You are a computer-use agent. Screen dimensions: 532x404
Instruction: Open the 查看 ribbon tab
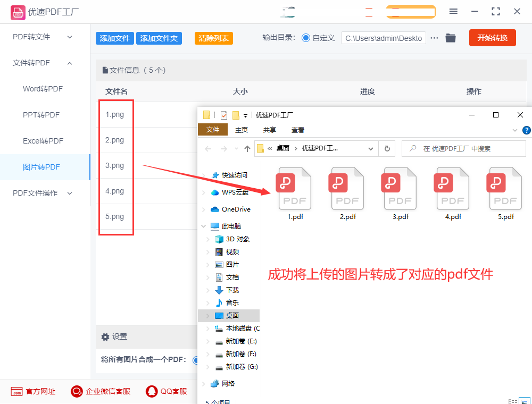(x=297, y=130)
